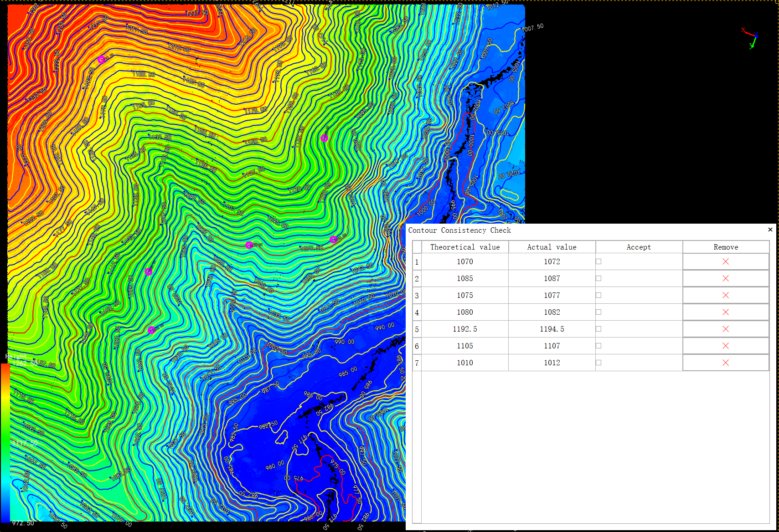Select actual value cell 1107
Screen dimensions: 779x532
tap(552, 346)
